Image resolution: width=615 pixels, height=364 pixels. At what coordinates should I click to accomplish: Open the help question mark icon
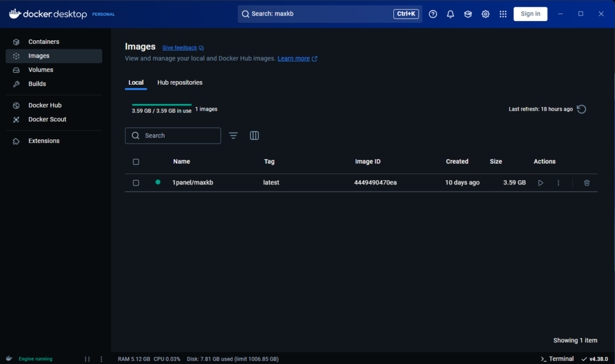[432, 14]
